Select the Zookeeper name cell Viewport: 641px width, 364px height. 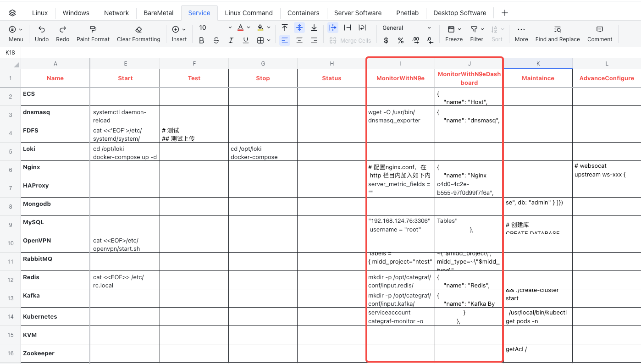pyautogui.click(x=55, y=353)
